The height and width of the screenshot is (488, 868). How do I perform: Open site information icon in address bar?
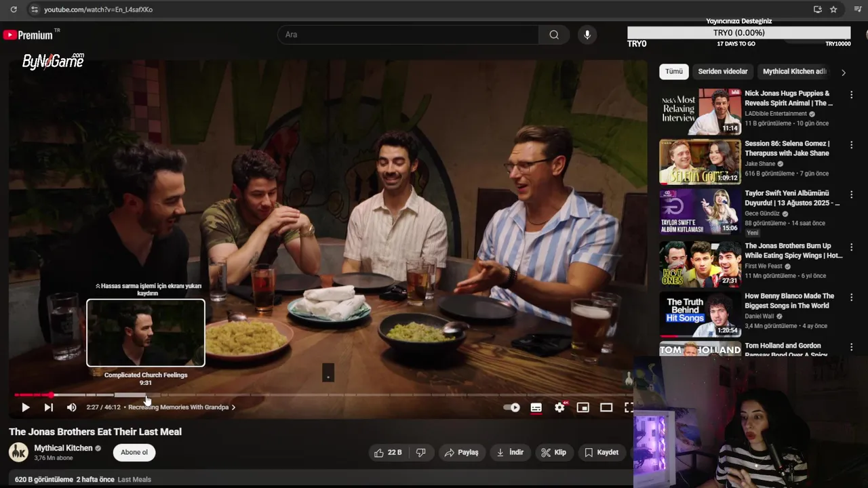click(34, 9)
